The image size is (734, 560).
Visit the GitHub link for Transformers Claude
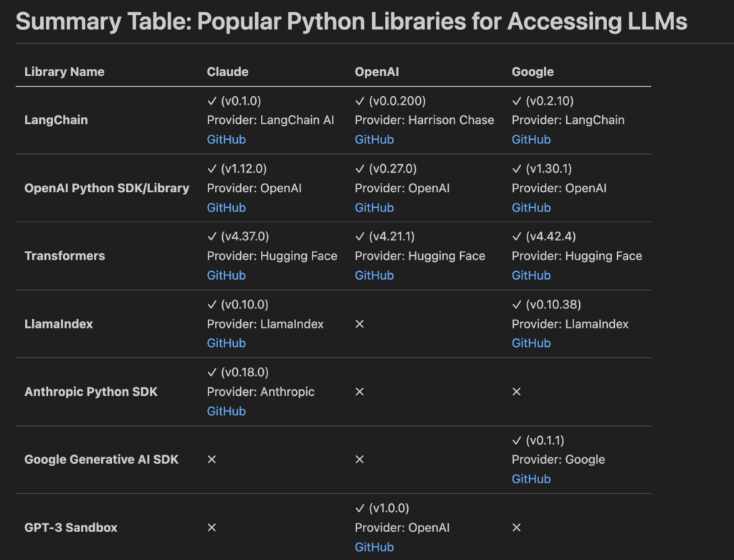pyautogui.click(x=226, y=275)
